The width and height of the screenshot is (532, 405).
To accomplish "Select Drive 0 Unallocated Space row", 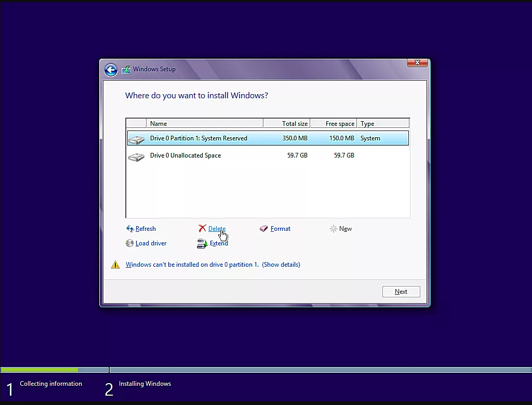I will click(x=268, y=155).
